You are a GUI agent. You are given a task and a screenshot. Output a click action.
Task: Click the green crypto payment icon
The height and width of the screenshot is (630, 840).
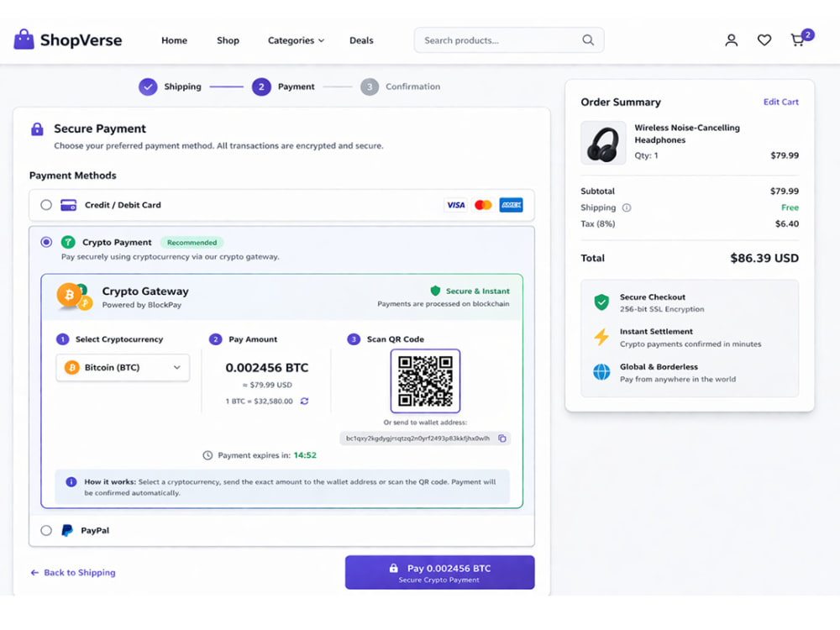point(68,242)
